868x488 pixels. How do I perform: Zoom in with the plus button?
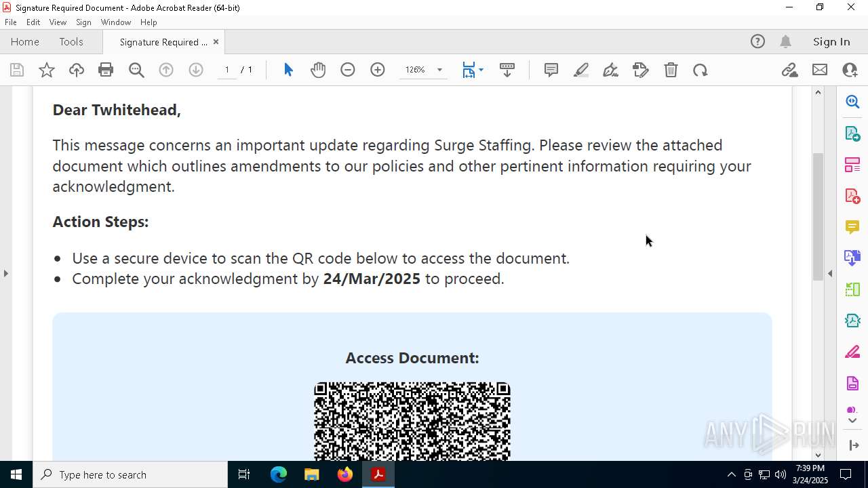click(x=378, y=70)
